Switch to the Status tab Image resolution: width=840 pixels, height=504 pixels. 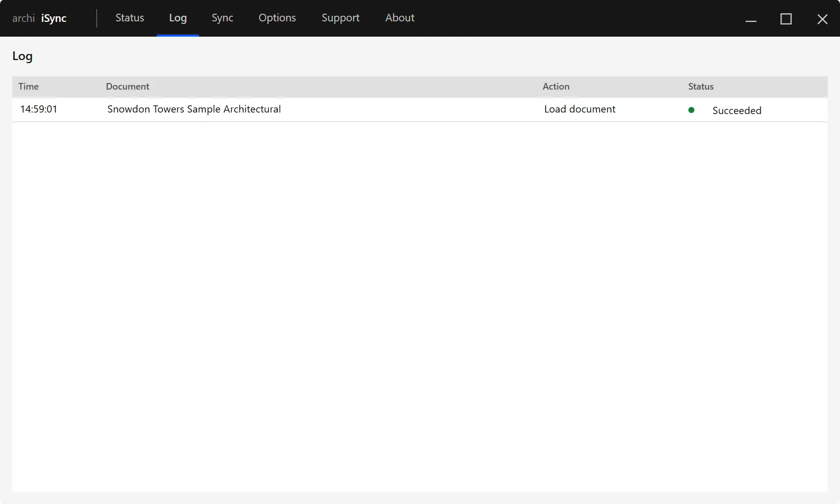129,18
